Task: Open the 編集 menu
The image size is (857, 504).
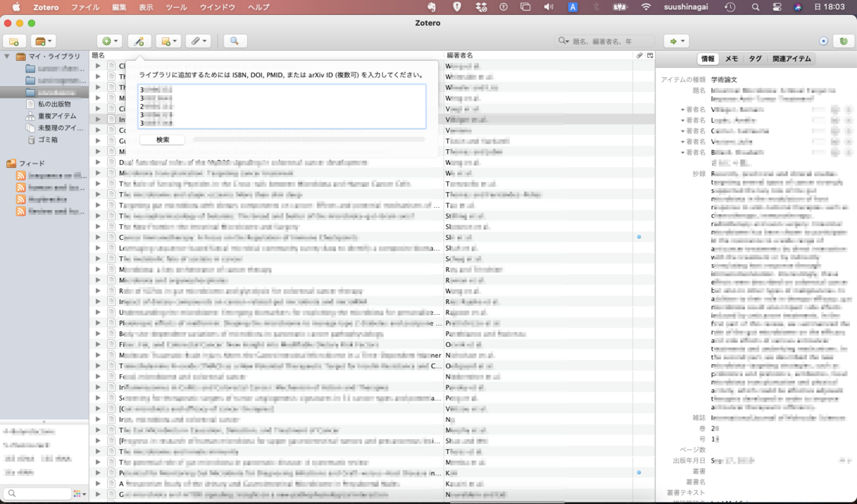Action: (119, 7)
